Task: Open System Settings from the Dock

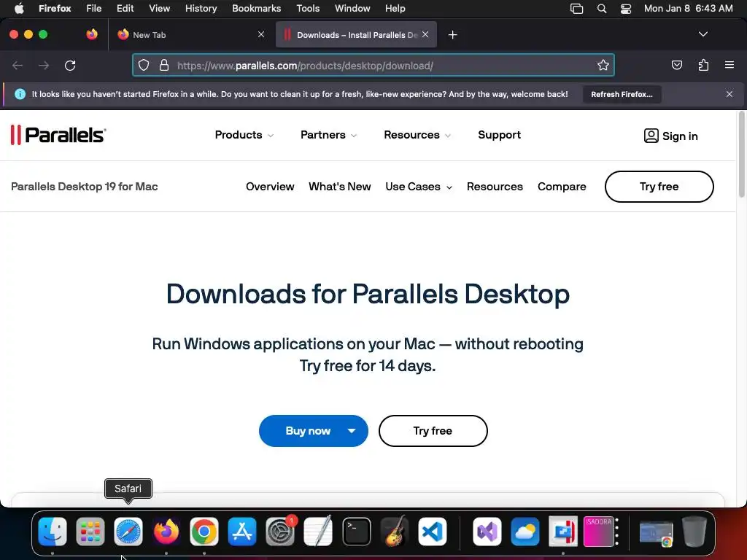Action: pyautogui.click(x=280, y=532)
